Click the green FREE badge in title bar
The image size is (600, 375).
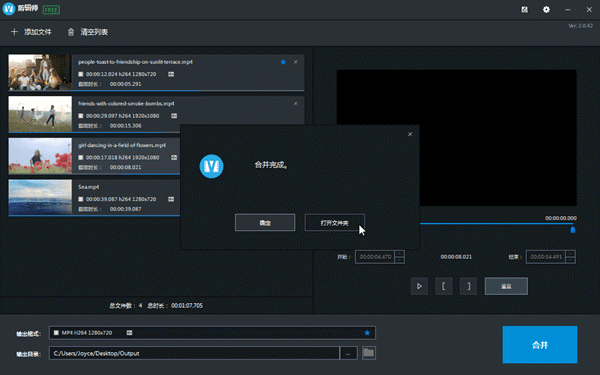(51, 10)
